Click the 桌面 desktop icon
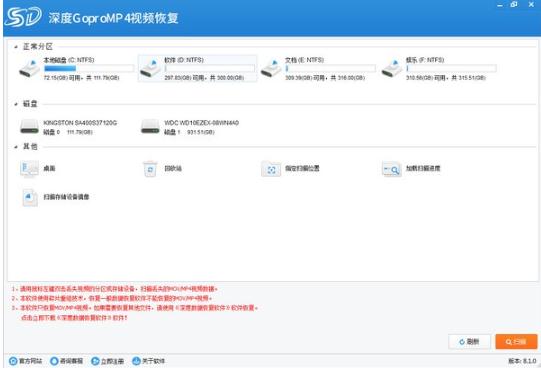The height and width of the screenshot is (368, 541). [29, 169]
